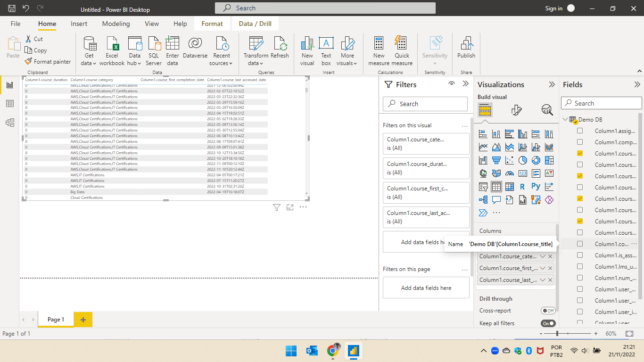Image resolution: width=644 pixels, height=362 pixels.
Task: Switch to the Insert ribbon tab
Action: coord(79,24)
